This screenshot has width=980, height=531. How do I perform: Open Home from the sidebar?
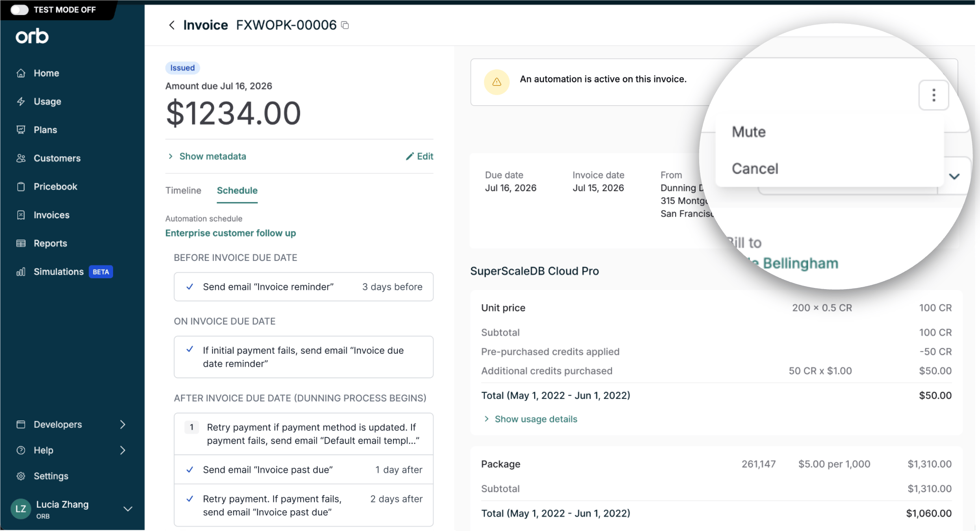(x=46, y=73)
